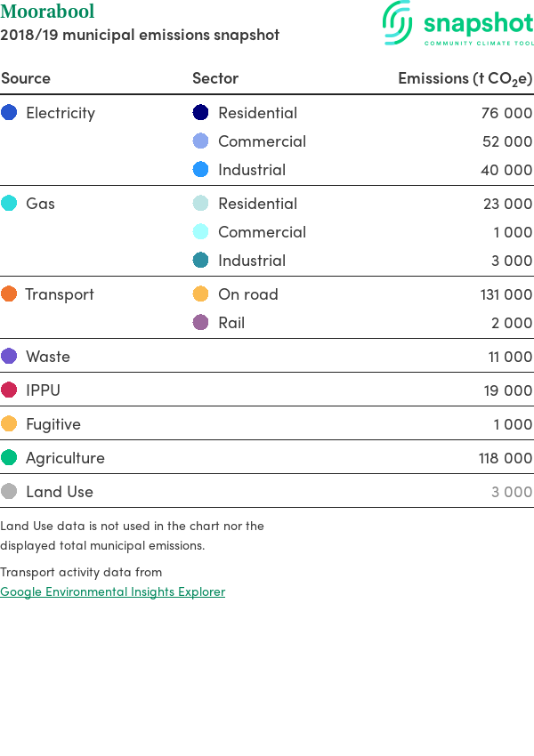534x756 pixels.
Task: Click the Emissions column header
Action: (x=465, y=78)
